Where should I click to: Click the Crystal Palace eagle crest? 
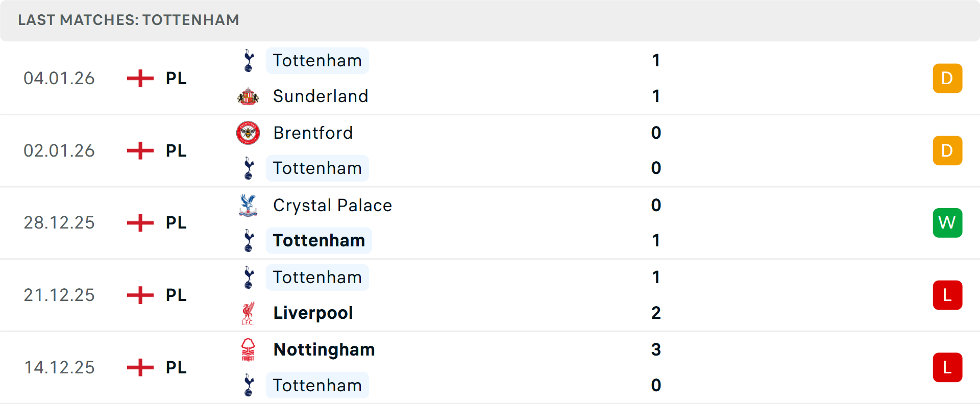click(x=248, y=206)
